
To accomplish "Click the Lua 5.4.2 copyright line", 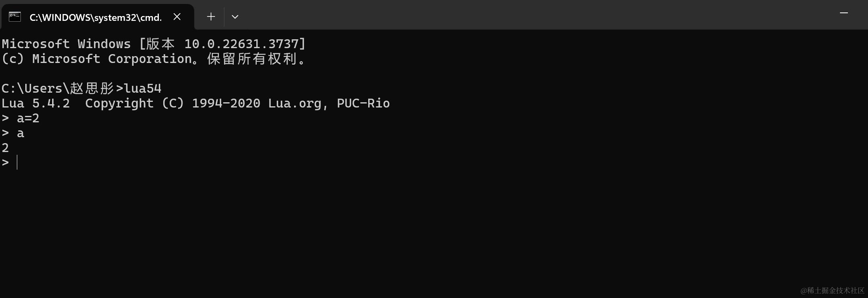I will point(196,103).
